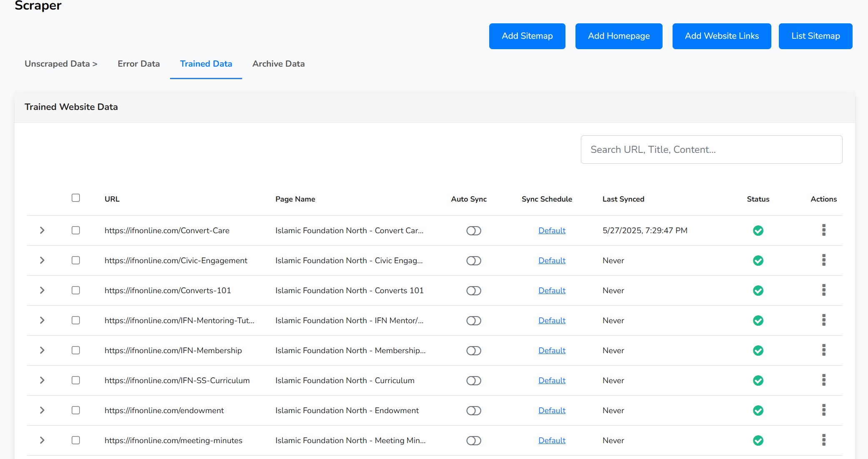
Task: Open three-dot menu for Civic-Engagement row
Action: (823, 260)
